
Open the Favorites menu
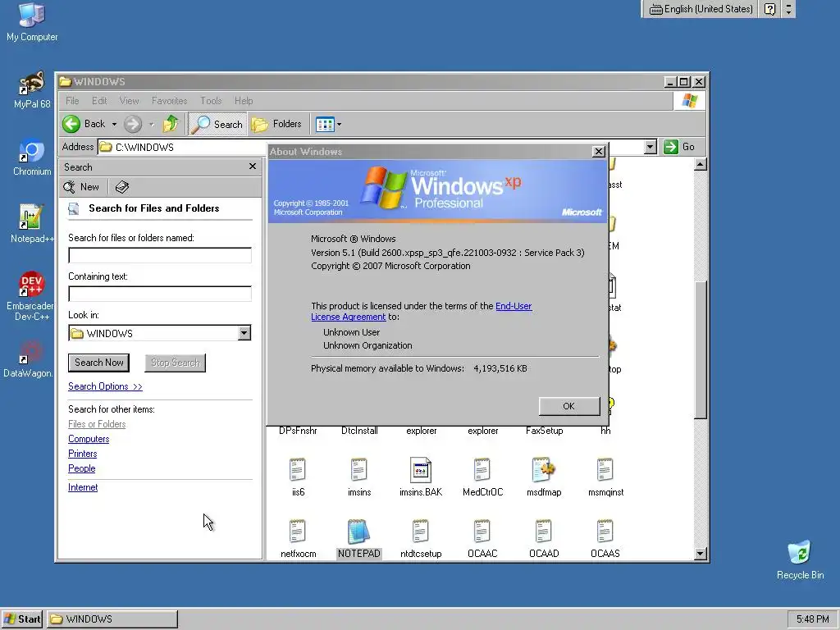pos(169,101)
